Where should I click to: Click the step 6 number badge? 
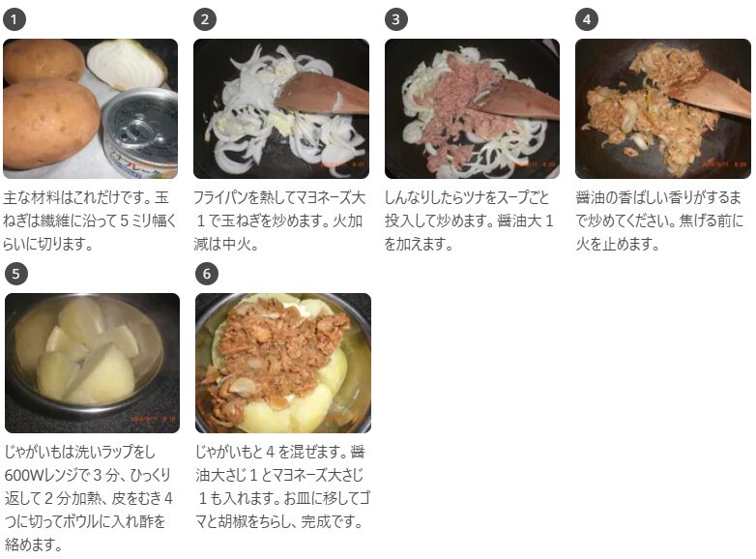pyautogui.click(x=207, y=274)
